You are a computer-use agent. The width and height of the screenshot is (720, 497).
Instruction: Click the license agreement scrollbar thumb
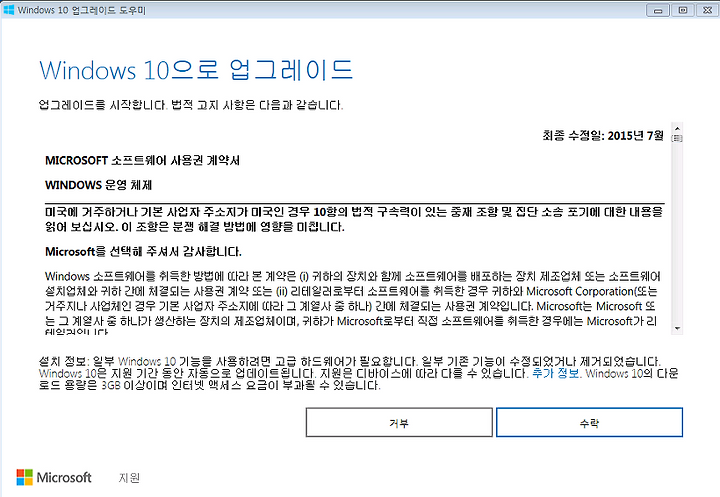tap(677, 138)
